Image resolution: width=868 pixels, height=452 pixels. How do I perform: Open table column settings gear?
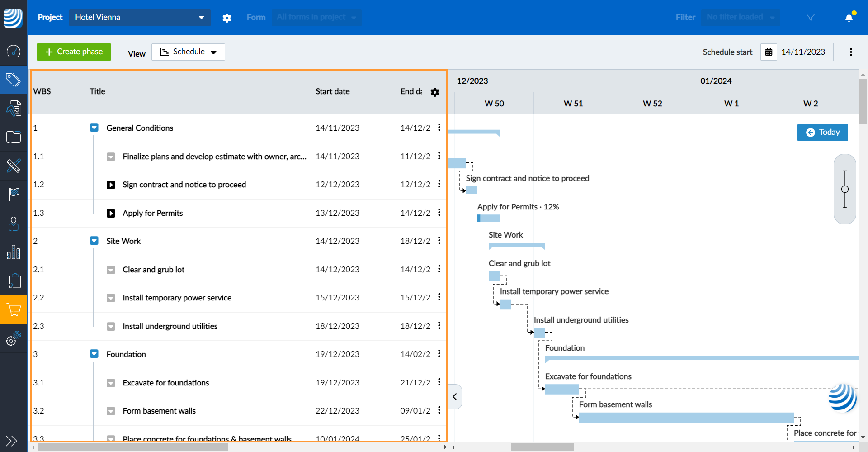435,92
